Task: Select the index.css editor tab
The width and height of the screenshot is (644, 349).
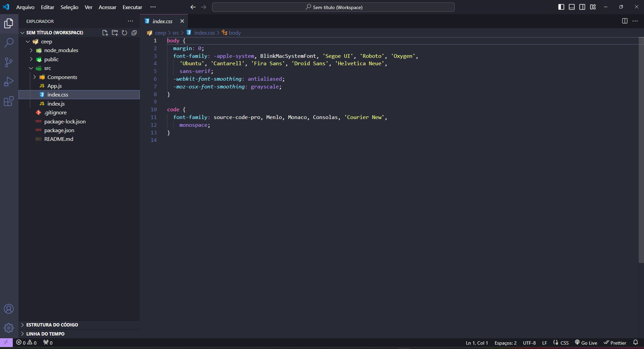Action: 164,21
